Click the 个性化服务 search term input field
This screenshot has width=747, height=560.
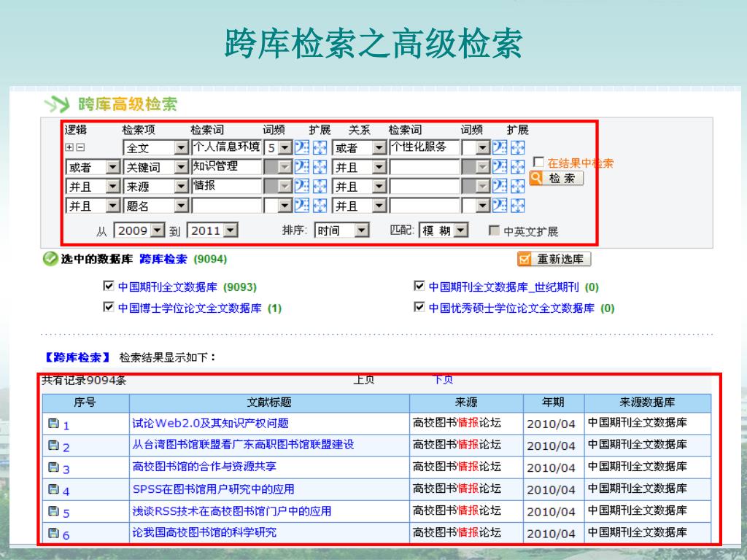click(x=424, y=147)
